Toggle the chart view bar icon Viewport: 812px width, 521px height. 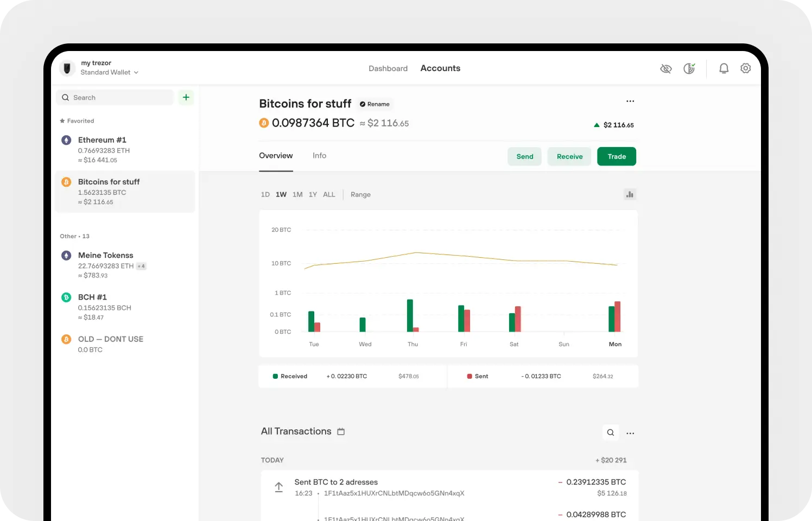pyautogui.click(x=630, y=194)
